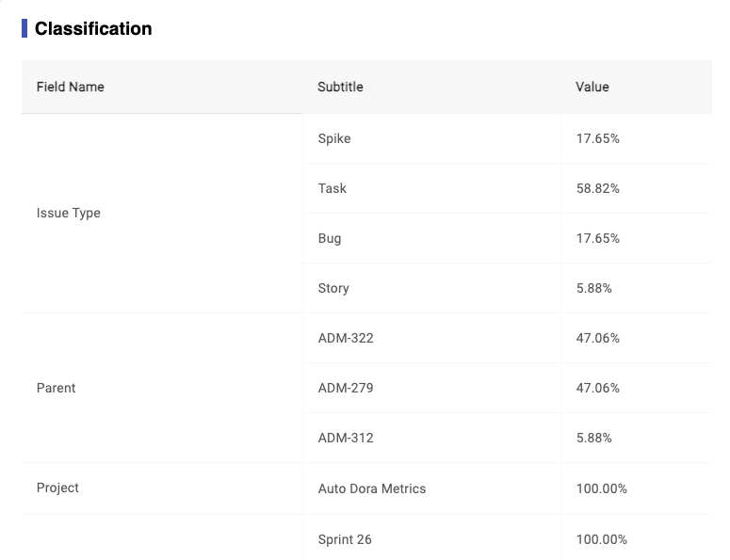Click the 58.82% value for Task

coord(598,188)
